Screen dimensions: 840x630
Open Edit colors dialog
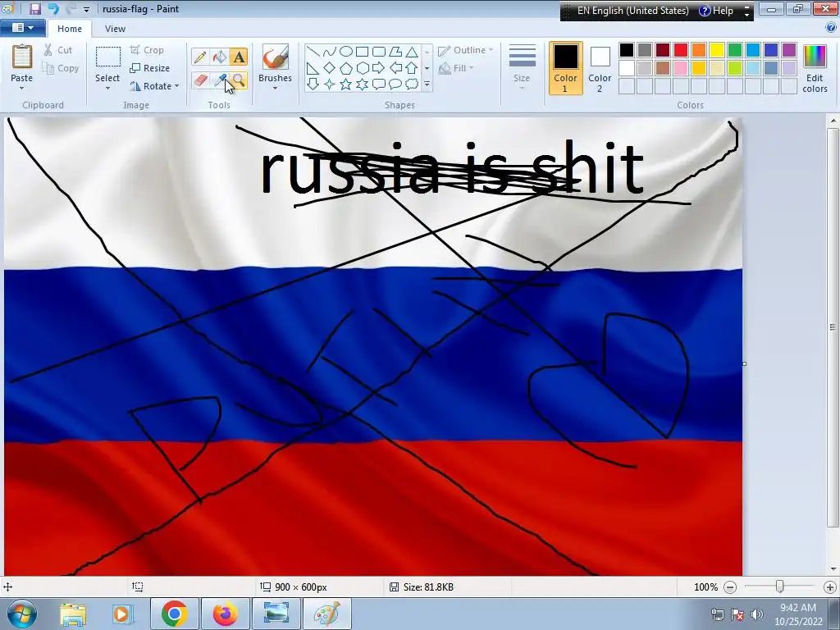coord(815,69)
